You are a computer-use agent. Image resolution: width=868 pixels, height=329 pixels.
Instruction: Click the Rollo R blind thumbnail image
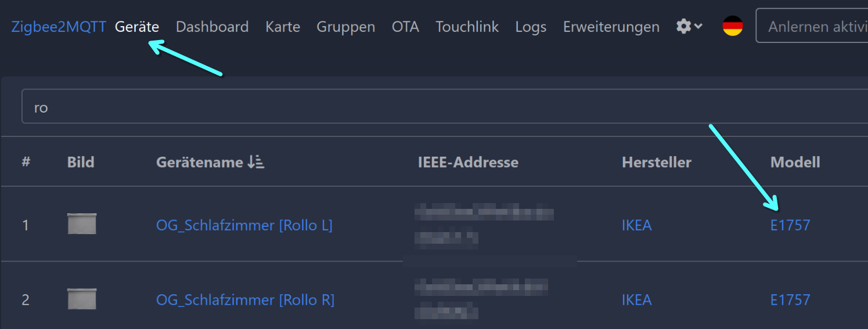pos(82,299)
